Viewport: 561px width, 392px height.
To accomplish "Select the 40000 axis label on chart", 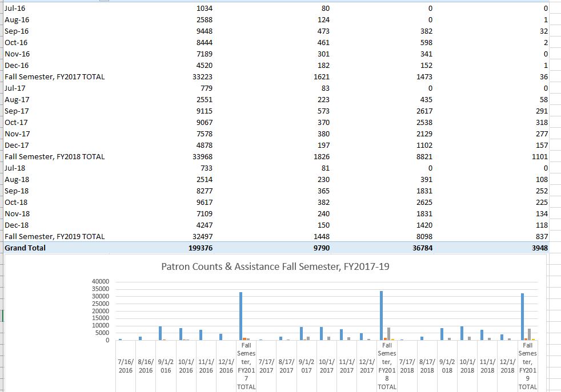I will tap(101, 281).
